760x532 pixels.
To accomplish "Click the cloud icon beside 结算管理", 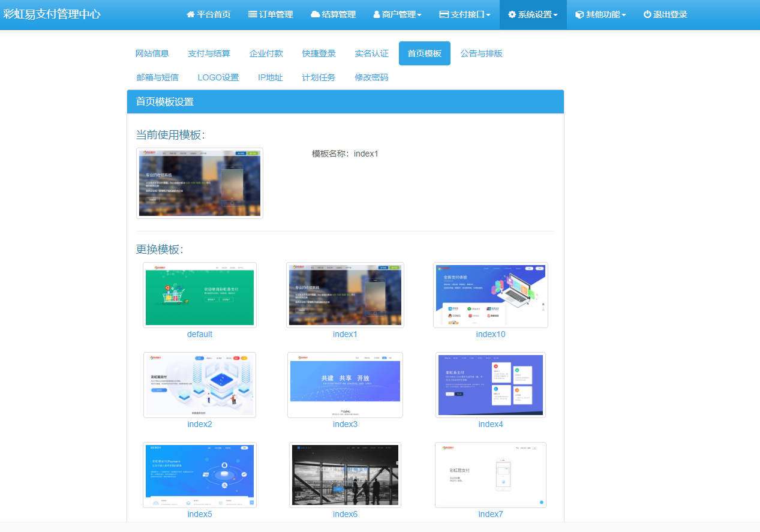I will click(314, 14).
